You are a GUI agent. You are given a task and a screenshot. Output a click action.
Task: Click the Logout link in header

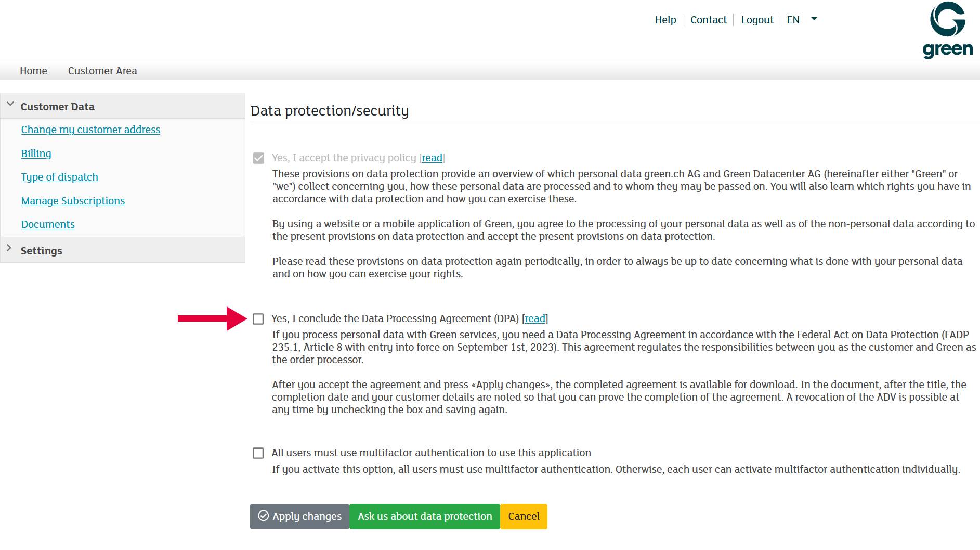tap(757, 20)
